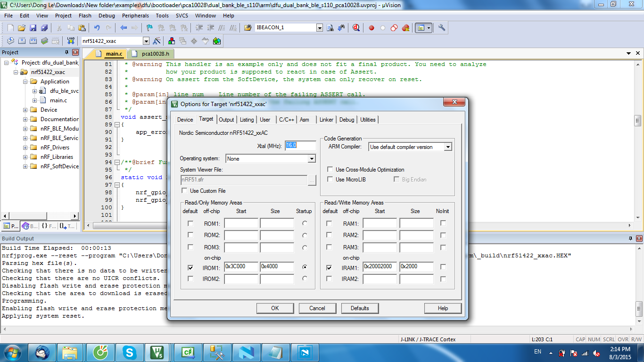Enable Use Cross-Module Optimization
Screen dimensions: 644x362
[x=330, y=170]
